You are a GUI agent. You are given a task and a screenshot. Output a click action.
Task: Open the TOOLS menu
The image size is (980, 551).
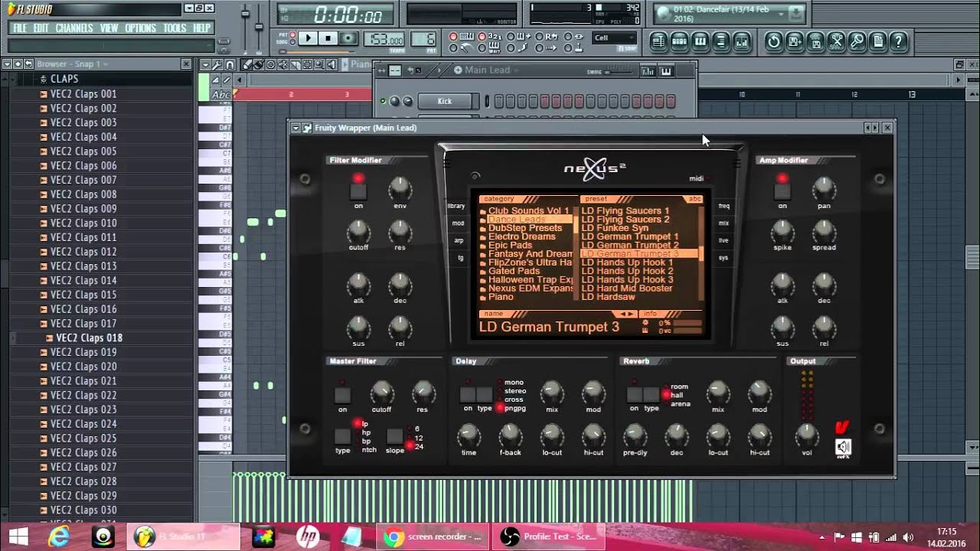tap(175, 28)
